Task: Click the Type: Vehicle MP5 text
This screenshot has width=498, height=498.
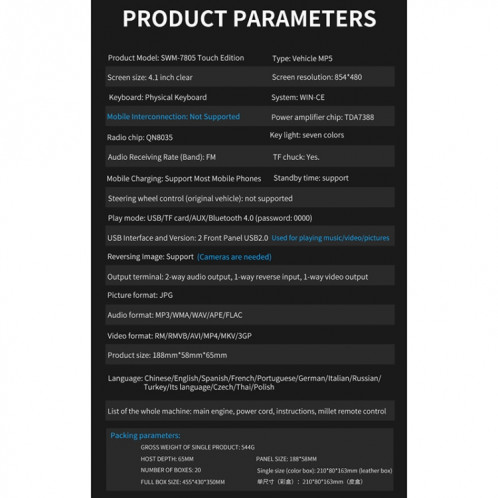Action: point(302,58)
